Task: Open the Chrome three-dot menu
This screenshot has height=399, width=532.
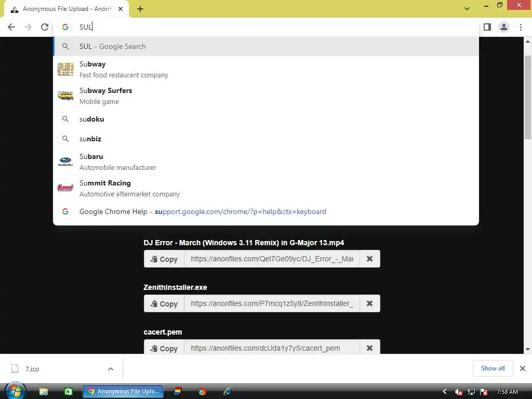Action: point(521,27)
